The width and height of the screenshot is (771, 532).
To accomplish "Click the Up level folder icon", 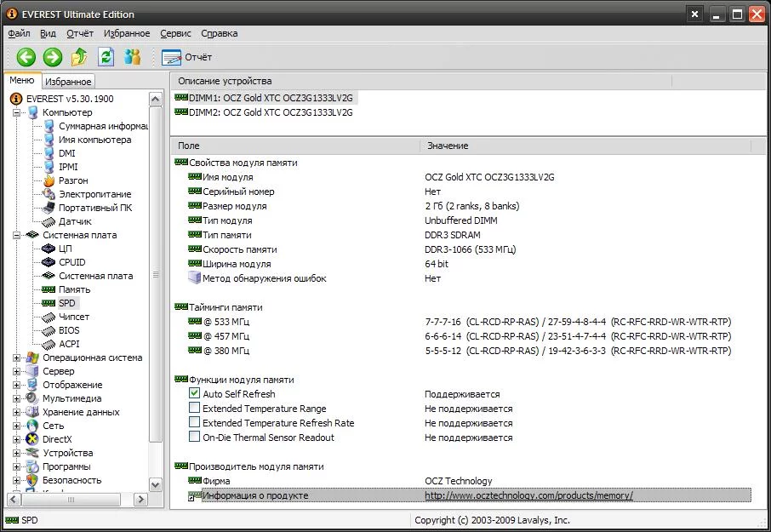I will click(79, 57).
